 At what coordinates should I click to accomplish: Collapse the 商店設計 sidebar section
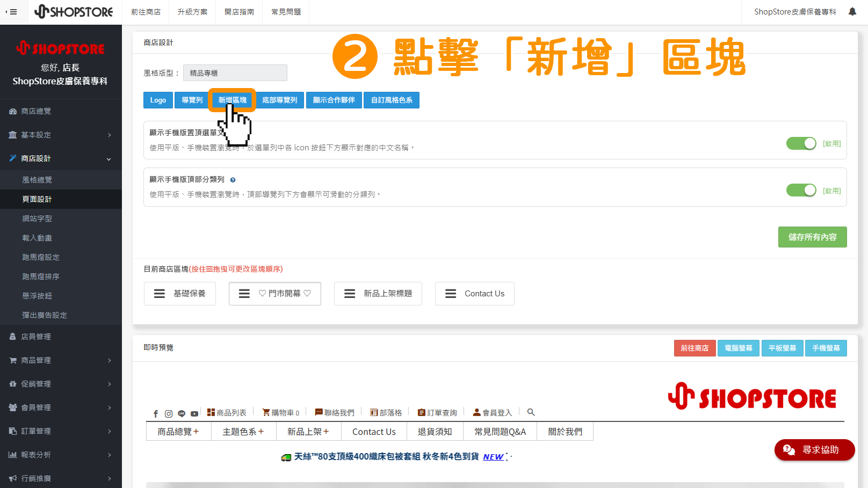61,158
